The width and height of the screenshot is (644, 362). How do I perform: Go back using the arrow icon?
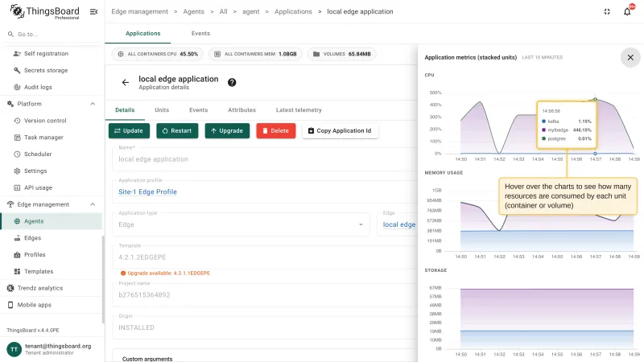point(126,83)
